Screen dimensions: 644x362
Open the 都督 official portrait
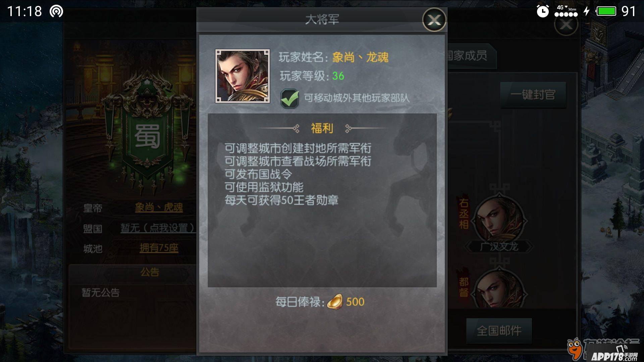click(499, 288)
